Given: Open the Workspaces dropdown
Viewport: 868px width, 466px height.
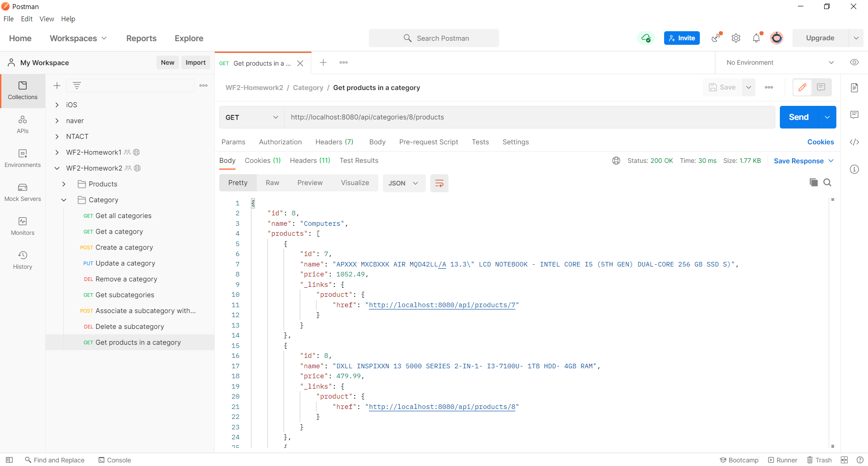Looking at the screenshot, I should (78, 38).
